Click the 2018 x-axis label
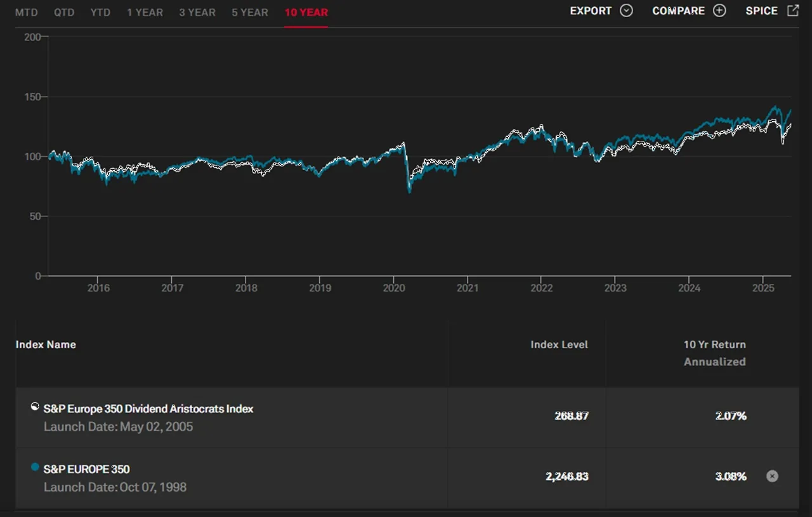Viewport: 812px width, 517px height. click(x=246, y=288)
